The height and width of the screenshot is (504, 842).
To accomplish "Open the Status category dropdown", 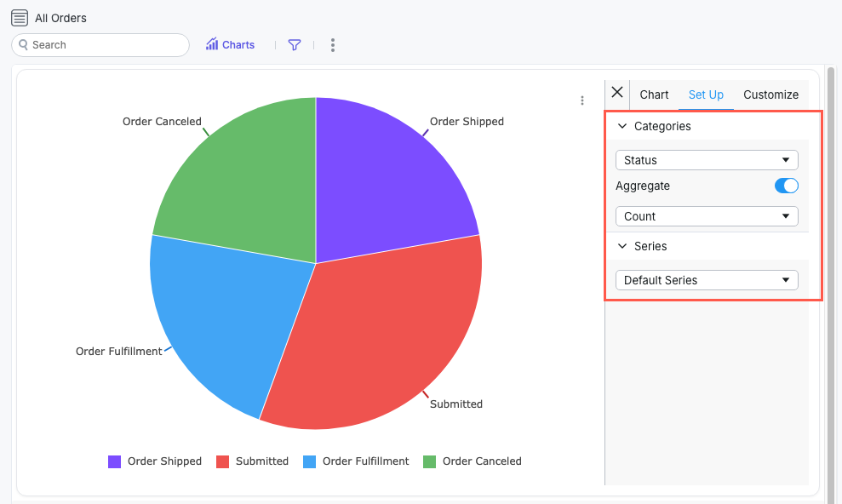I will tap(706, 159).
